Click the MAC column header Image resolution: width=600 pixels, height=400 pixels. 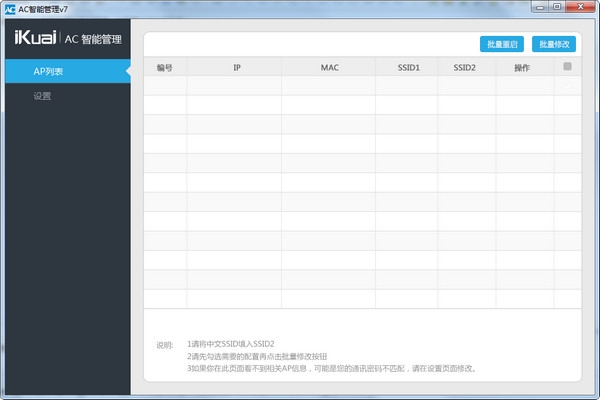[329, 68]
